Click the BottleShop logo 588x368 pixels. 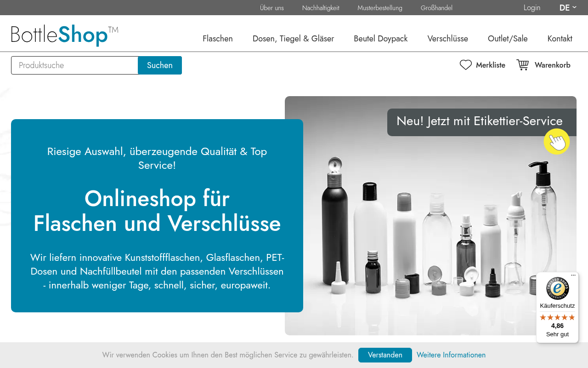coord(65,35)
